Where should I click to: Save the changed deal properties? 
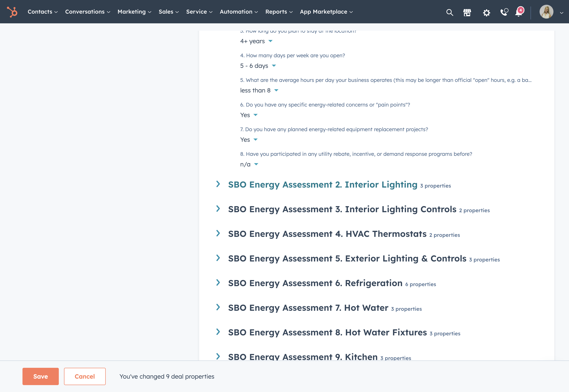(x=41, y=376)
